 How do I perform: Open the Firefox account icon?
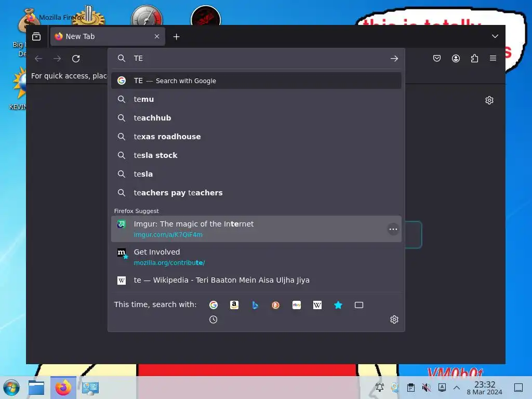(456, 58)
